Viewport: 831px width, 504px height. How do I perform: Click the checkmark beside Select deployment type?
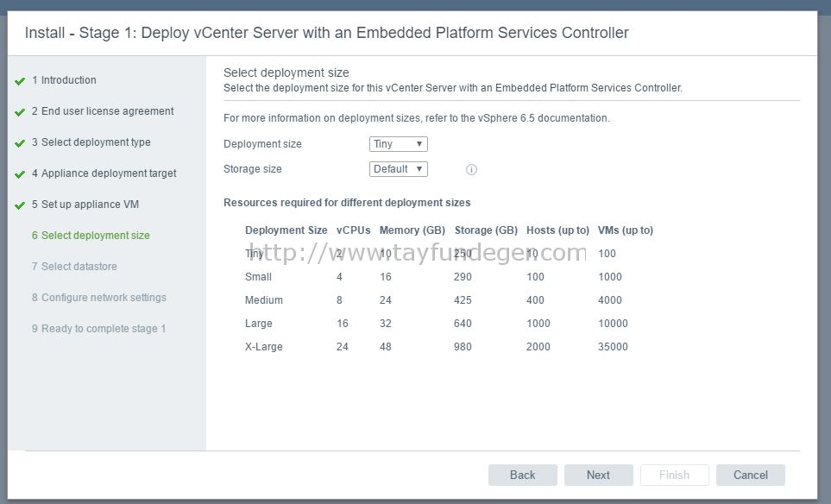tap(20, 143)
